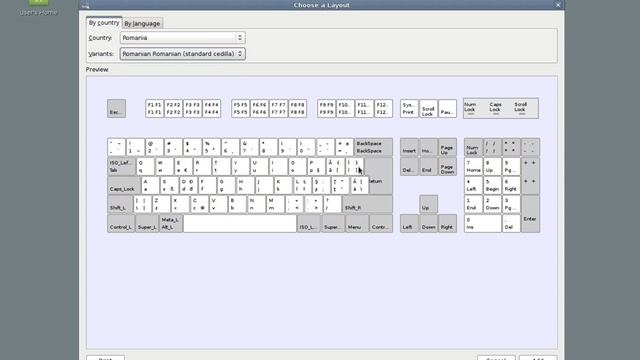Switch to the By language tab
Screen dimensions: 640x360
coord(142,24)
